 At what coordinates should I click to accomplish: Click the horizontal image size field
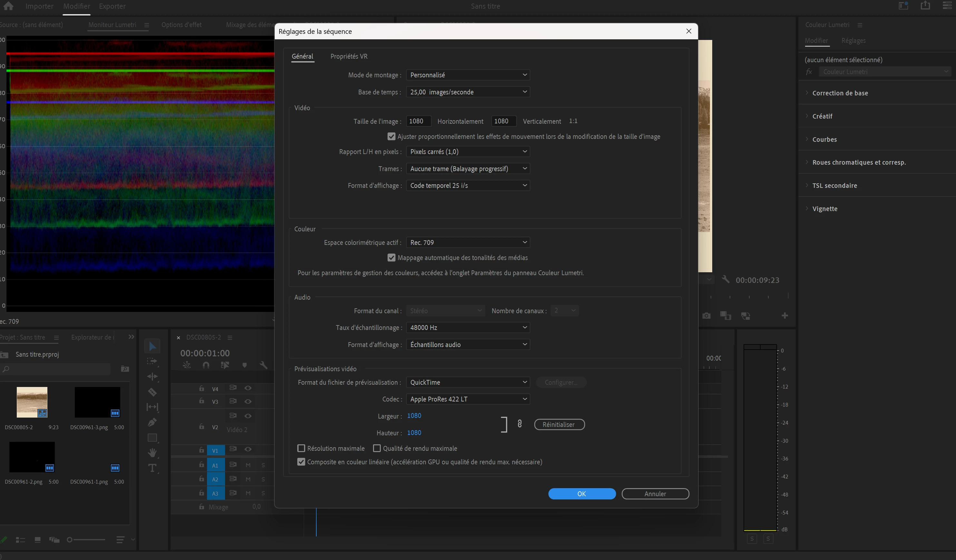click(x=418, y=121)
